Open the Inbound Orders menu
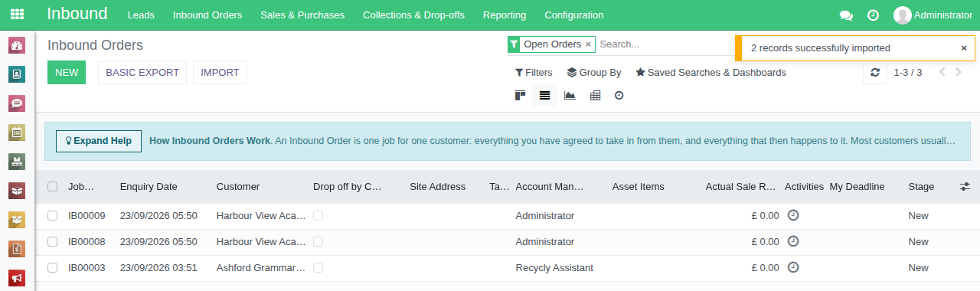 pyautogui.click(x=207, y=15)
